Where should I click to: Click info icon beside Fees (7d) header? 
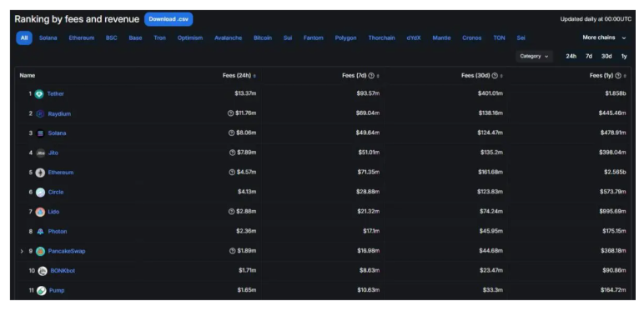(371, 76)
